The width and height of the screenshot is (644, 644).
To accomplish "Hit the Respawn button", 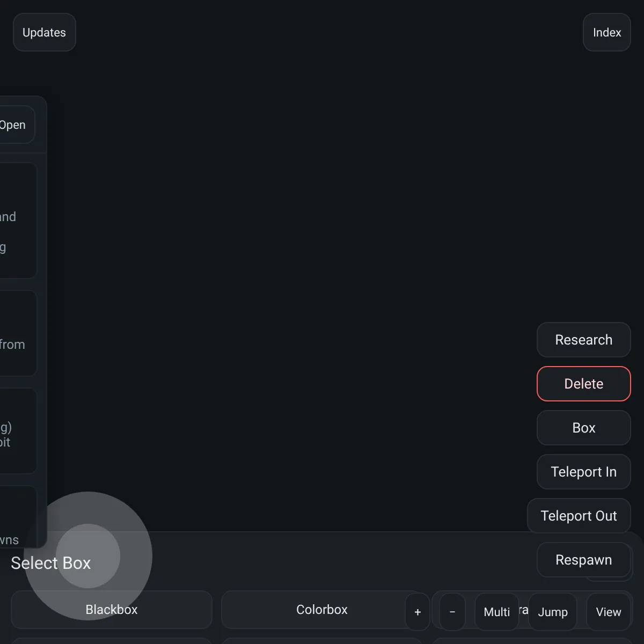I will 583,560.
